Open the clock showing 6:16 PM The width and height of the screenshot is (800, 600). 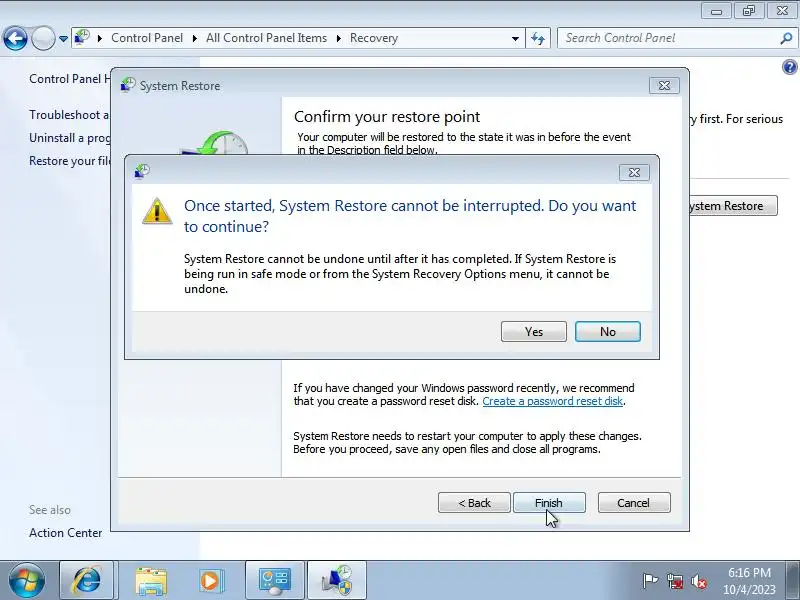click(x=749, y=581)
